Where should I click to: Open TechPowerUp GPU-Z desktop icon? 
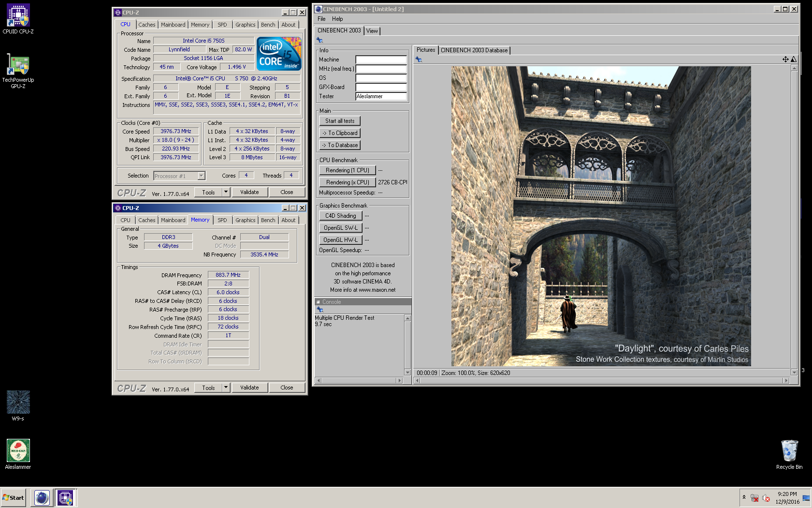(18, 71)
